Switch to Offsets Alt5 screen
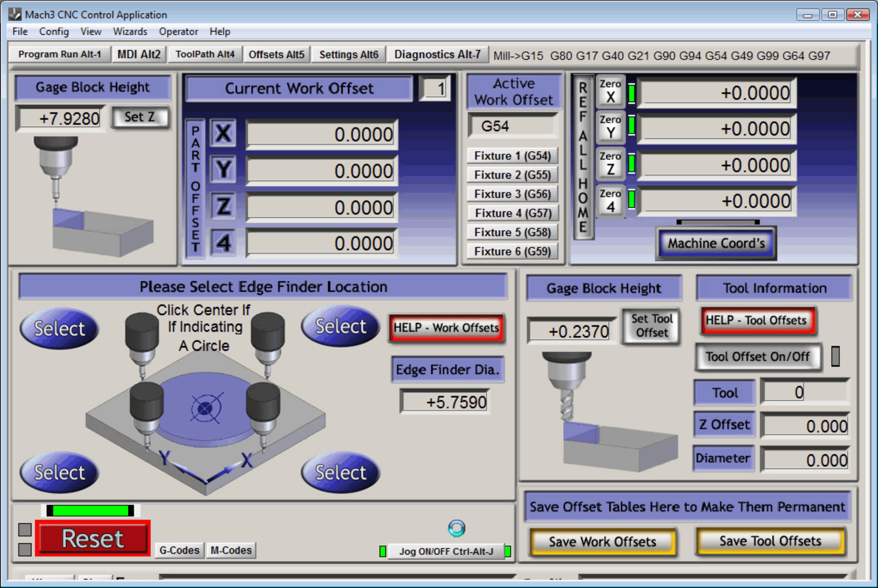 277,54
